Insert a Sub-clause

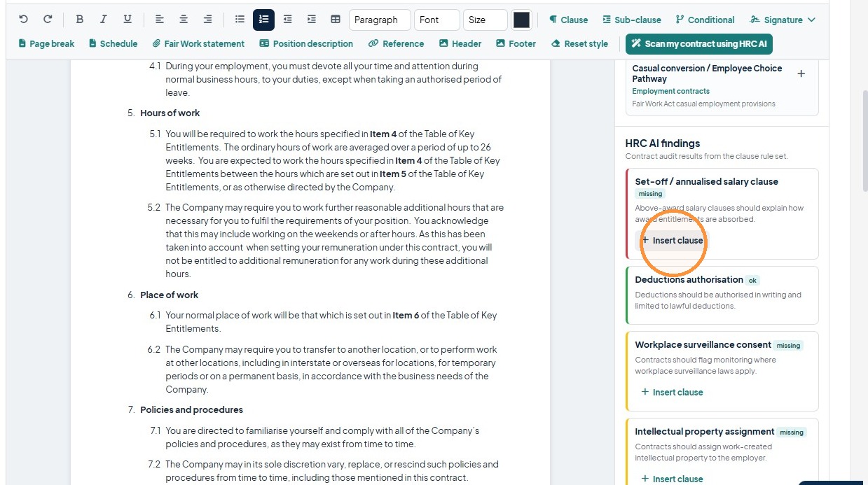click(632, 20)
